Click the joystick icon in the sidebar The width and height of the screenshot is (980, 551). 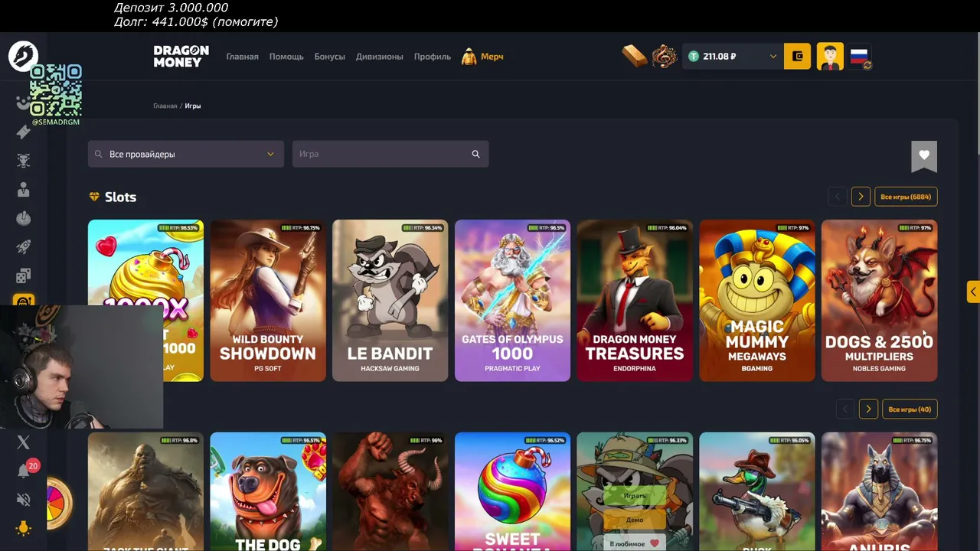23,219
